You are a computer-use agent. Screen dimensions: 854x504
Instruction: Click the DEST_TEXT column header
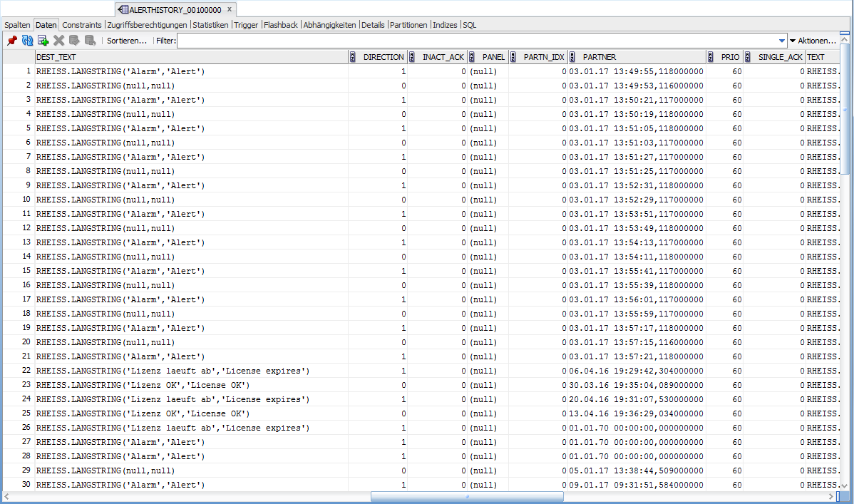[x=56, y=57]
